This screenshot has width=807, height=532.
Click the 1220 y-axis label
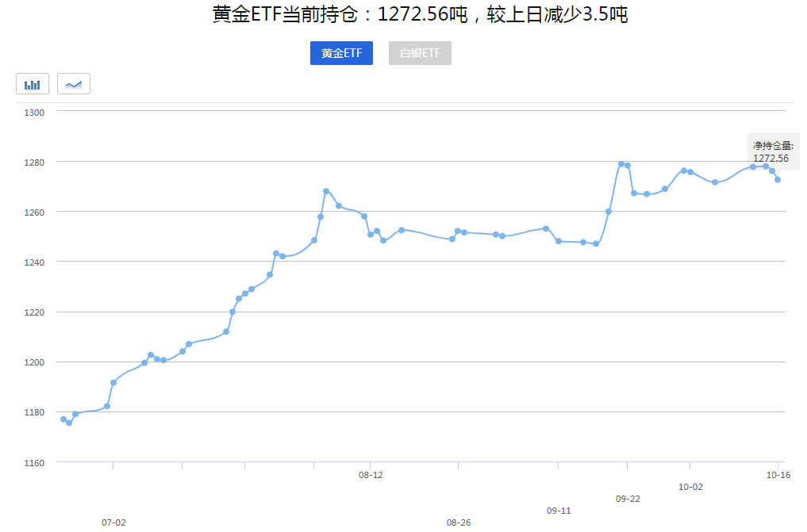point(34,312)
